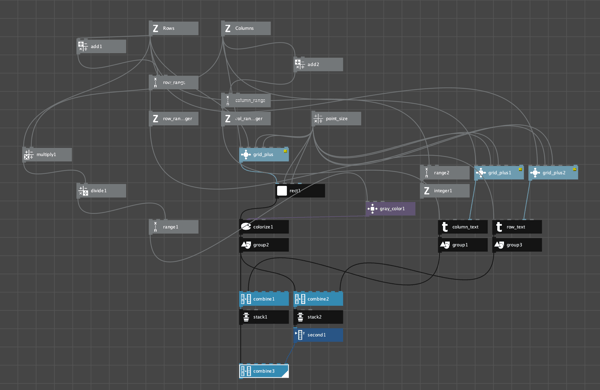Image resolution: width=600 pixels, height=390 pixels.
Task: Click the add1 math node
Action: pos(101,46)
